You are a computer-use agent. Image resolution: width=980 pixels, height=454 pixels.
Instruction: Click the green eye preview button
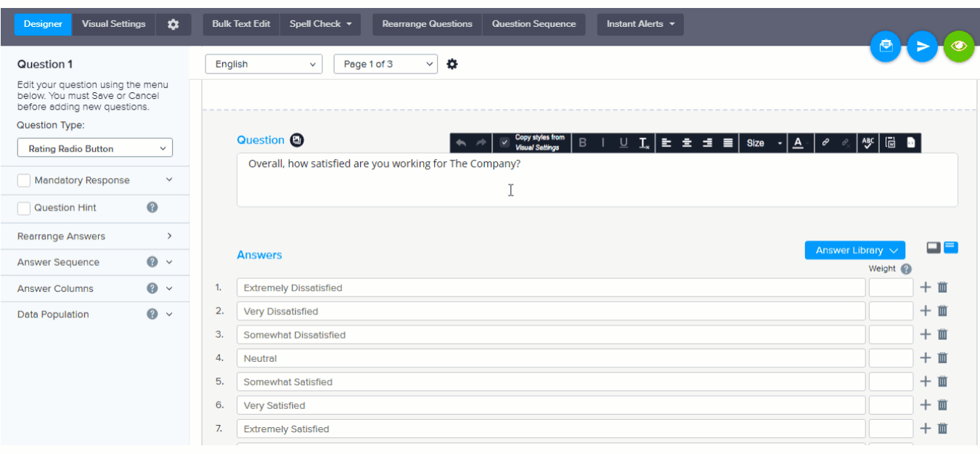959,46
